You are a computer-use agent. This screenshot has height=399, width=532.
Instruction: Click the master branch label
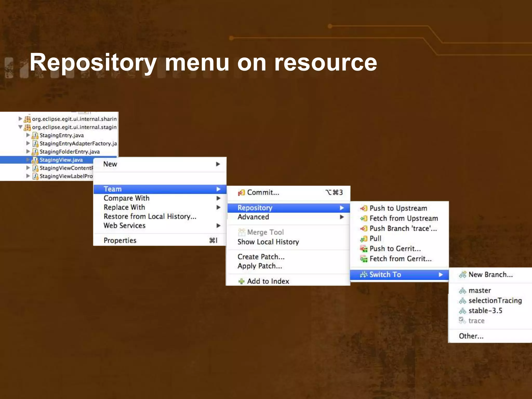tap(480, 290)
